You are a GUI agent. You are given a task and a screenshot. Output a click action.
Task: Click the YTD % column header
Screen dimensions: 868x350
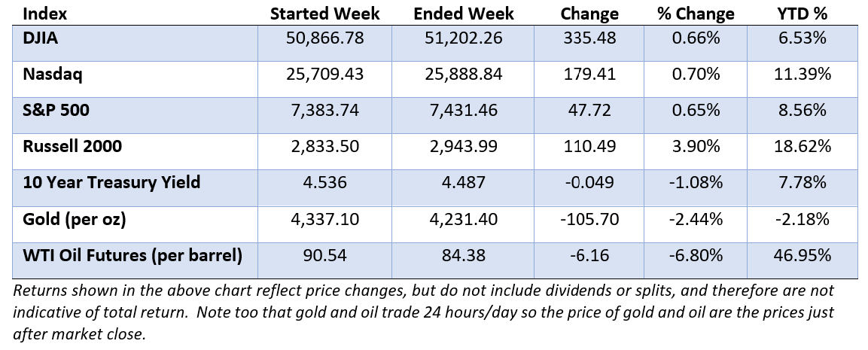pyautogui.click(x=802, y=14)
